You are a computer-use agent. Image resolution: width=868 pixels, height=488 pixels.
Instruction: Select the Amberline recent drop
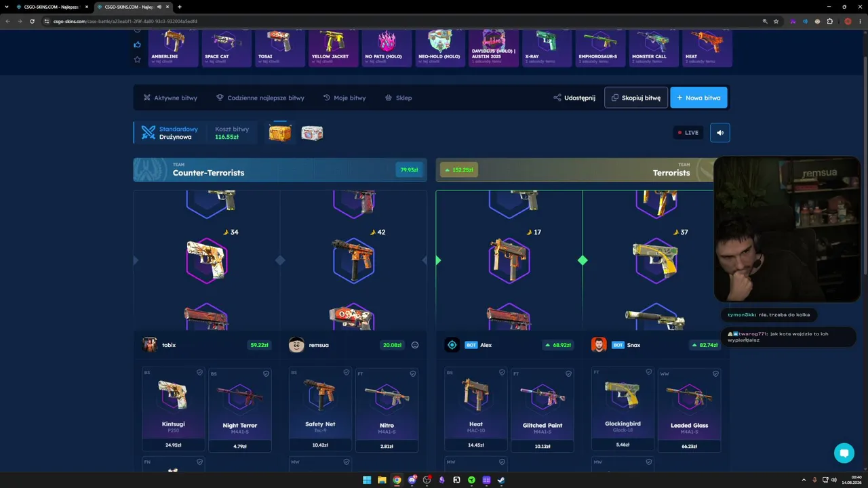click(x=174, y=47)
